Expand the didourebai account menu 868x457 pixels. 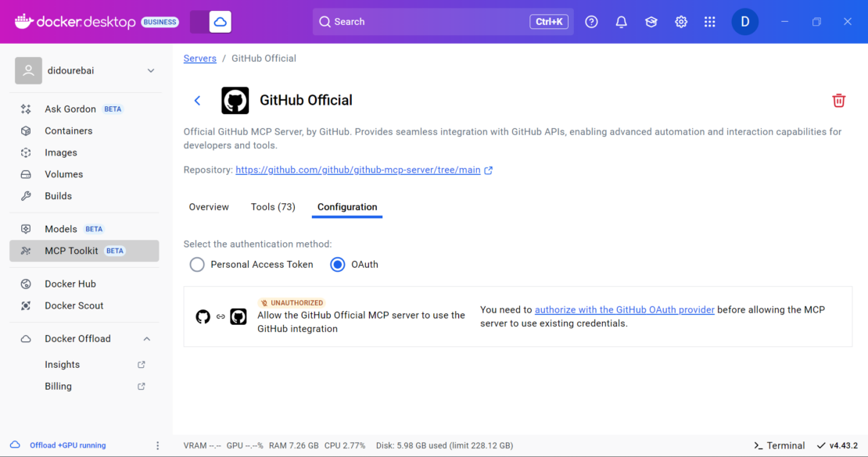click(150, 70)
